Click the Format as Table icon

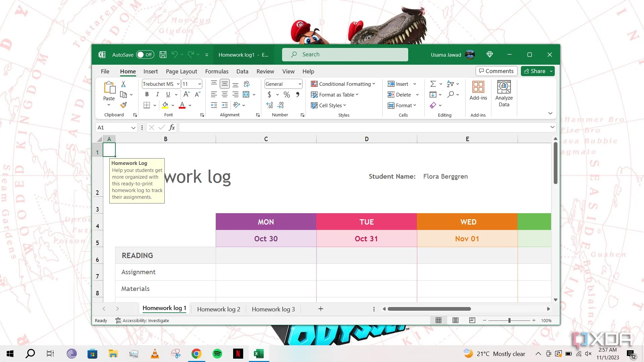(x=314, y=95)
